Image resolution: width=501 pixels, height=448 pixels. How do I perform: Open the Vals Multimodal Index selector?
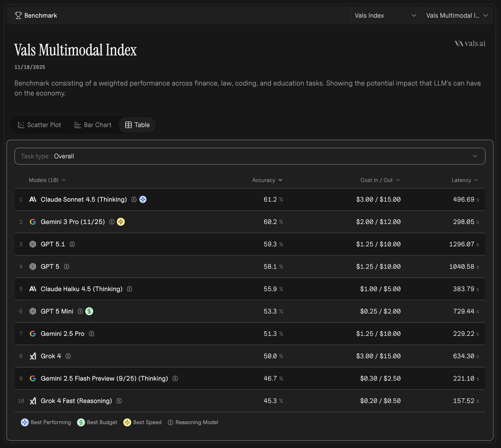click(458, 15)
